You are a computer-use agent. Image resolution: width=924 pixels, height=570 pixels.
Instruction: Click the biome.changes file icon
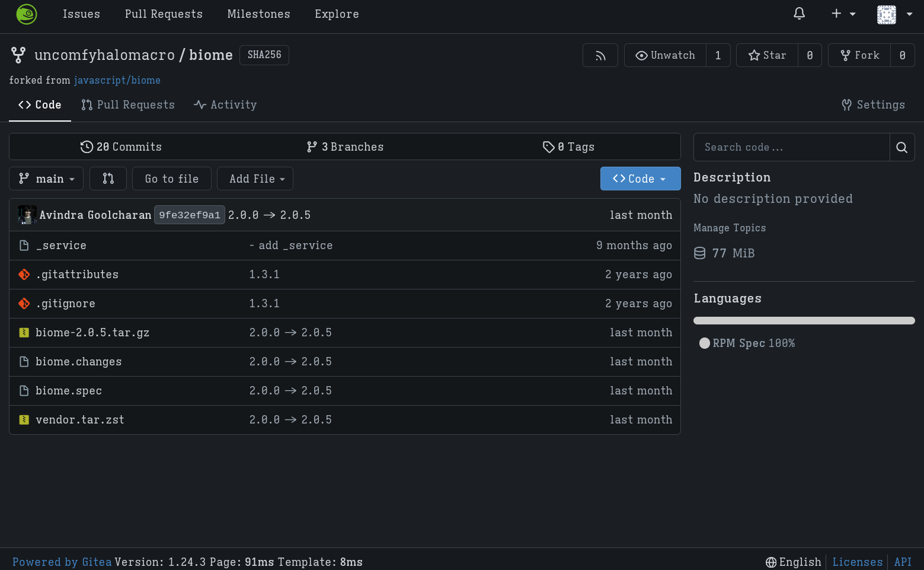pyautogui.click(x=24, y=362)
